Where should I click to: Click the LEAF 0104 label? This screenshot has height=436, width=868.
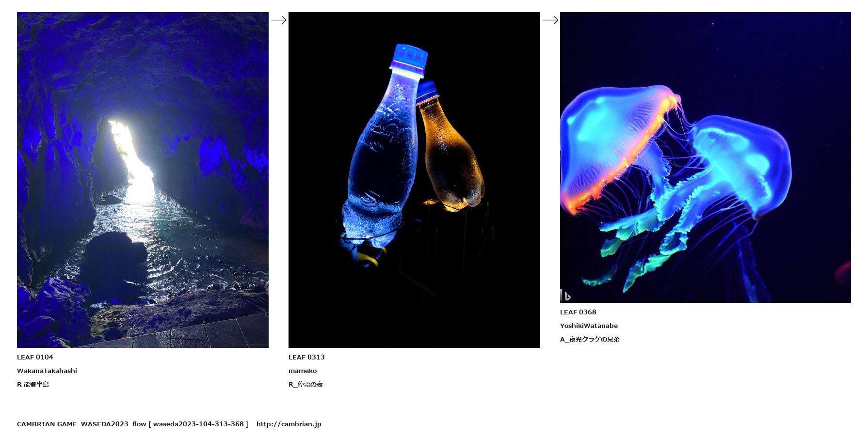tap(35, 357)
